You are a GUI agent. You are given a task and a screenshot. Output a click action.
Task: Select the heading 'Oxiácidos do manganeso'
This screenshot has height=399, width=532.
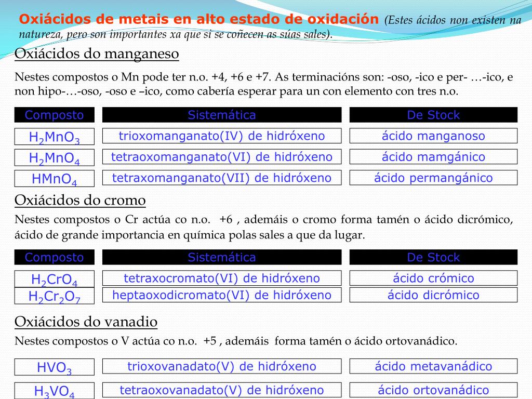click(x=97, y=54)
